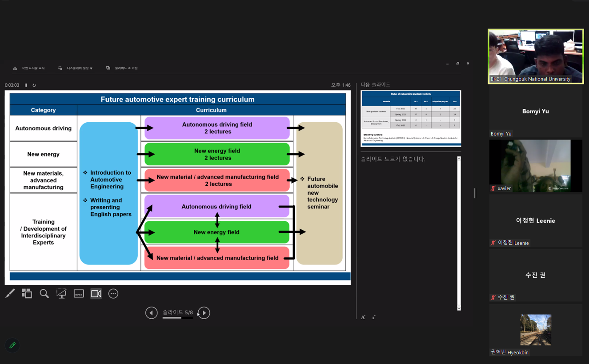Advance to the next slide arrow
This screenshot has height=364, width=589.
(204, 313)
